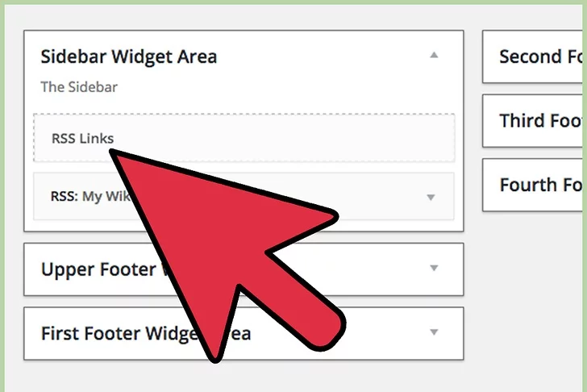Collapse the Sidebar Widget Area using its arrow
Viewport: 587px width, 392px height.
tap(434, 56)
